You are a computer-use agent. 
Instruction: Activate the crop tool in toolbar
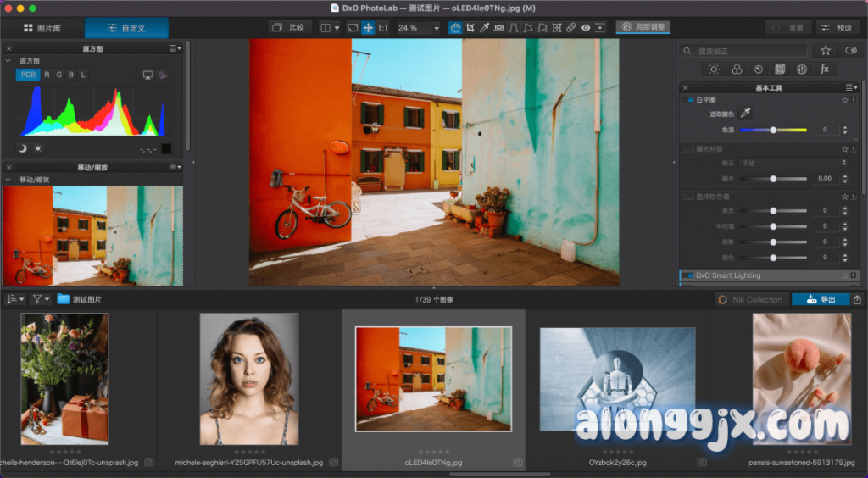(470, 28)
